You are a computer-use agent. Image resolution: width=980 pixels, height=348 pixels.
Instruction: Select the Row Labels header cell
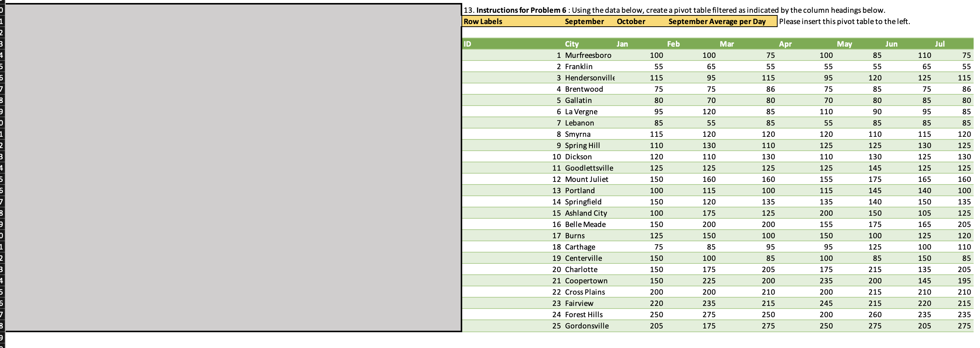click(482, 22)
